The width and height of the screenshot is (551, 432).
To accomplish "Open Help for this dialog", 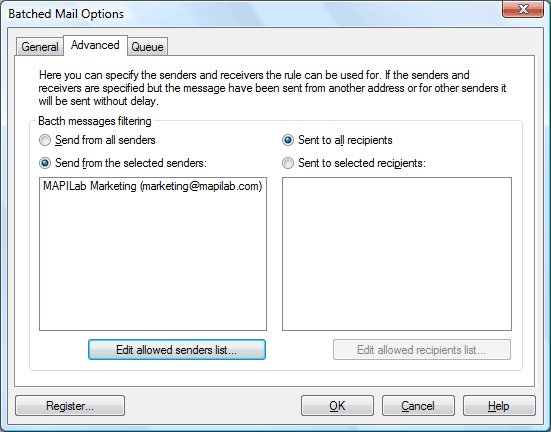I will click(499, 406).
